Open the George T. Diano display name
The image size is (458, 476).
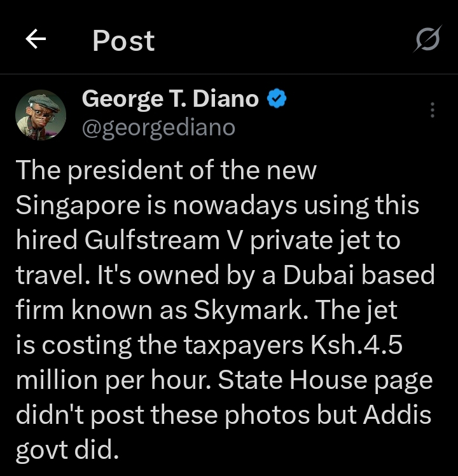170,99
